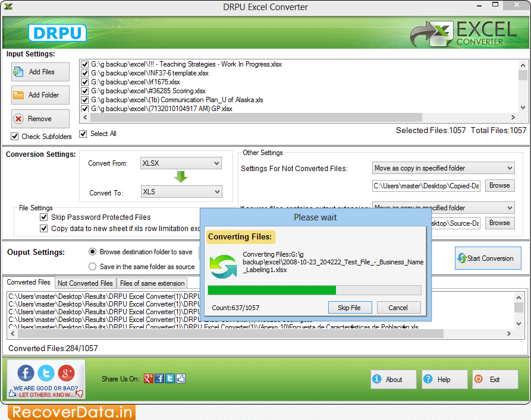Toggle Copy data to new sheet checkbox
The width and height of the screenshot is (531, 420).
pyautogui.click(x=43, y=229)
